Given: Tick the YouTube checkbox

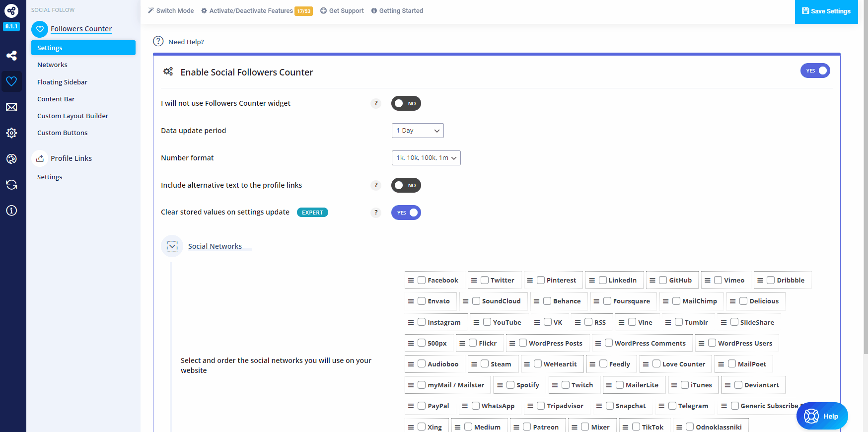Looking at the screenshot, I should (x=487, y=322).
